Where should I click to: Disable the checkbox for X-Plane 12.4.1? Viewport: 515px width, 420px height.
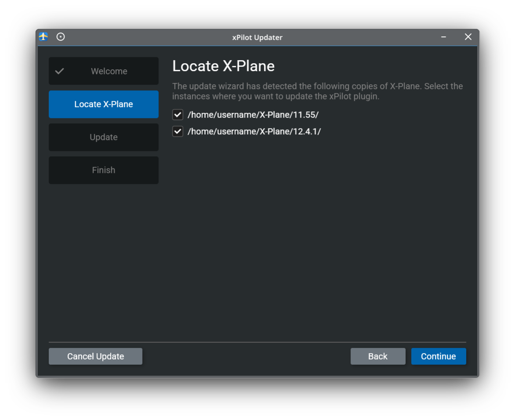click(177, 131)
